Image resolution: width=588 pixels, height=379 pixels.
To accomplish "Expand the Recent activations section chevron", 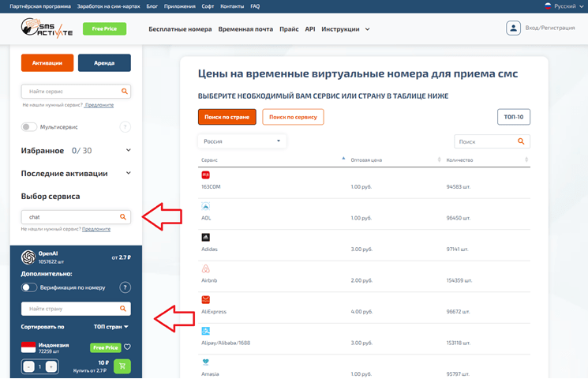I will [128, 173].
